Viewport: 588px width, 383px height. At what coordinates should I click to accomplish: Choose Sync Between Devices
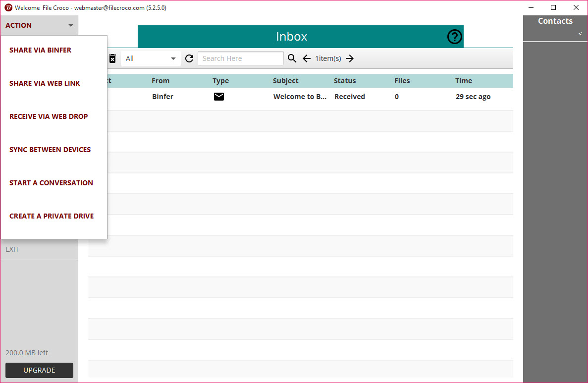(50, 150)
